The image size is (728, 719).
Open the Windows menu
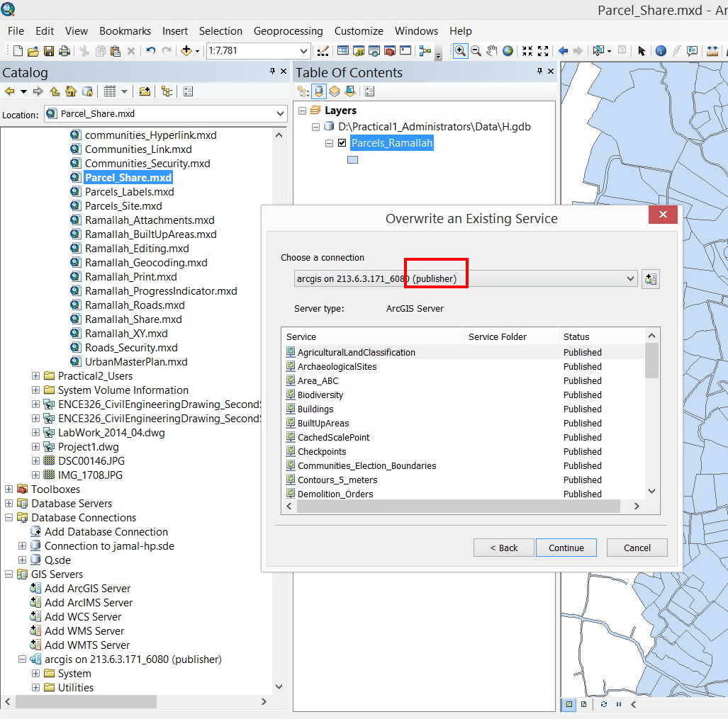click(416, 31)
